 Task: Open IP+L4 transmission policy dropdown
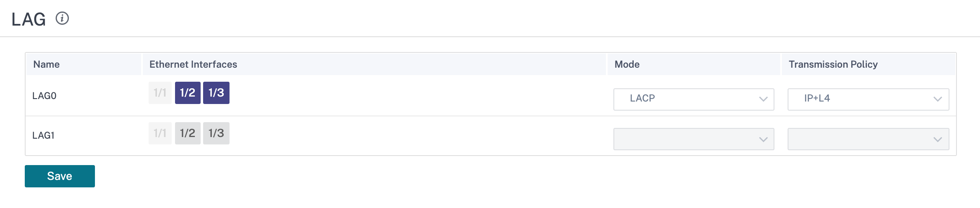pyautogui.click(x=869, y=99)
